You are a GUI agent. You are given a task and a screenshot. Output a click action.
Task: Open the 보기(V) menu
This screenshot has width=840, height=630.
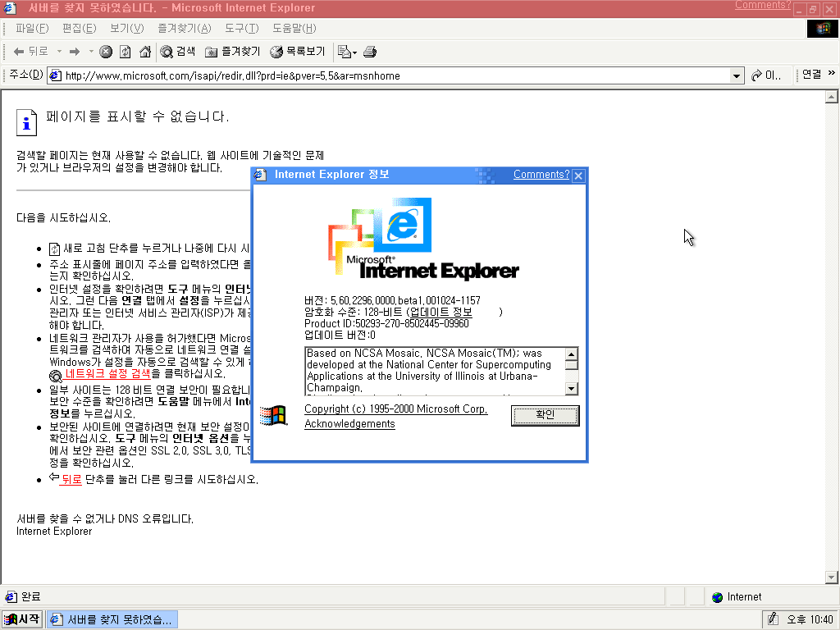(x=127, y=29)
